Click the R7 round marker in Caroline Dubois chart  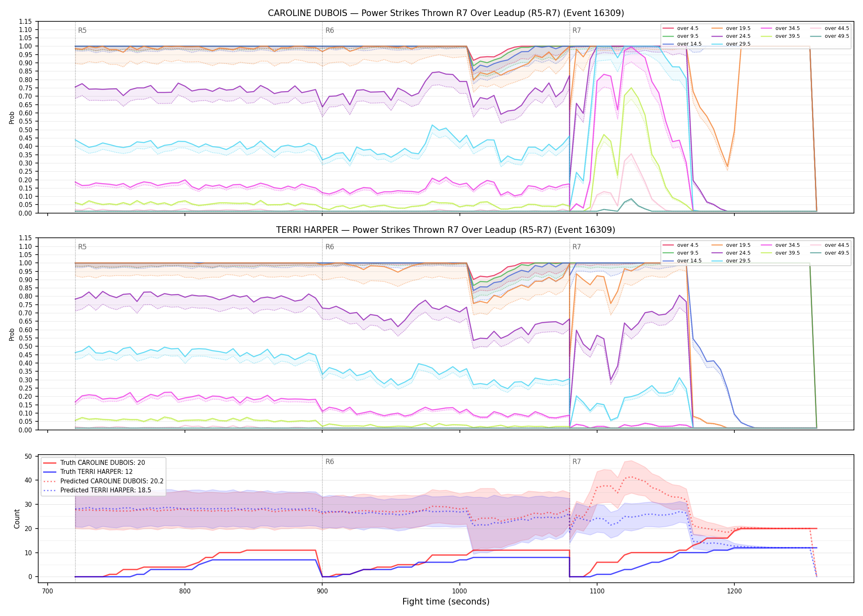(x=577, y=30)
